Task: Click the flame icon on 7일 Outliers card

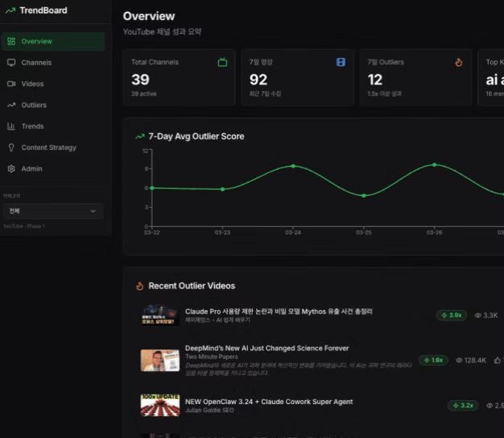Action: pyautogui.click(x=459, y=62)
